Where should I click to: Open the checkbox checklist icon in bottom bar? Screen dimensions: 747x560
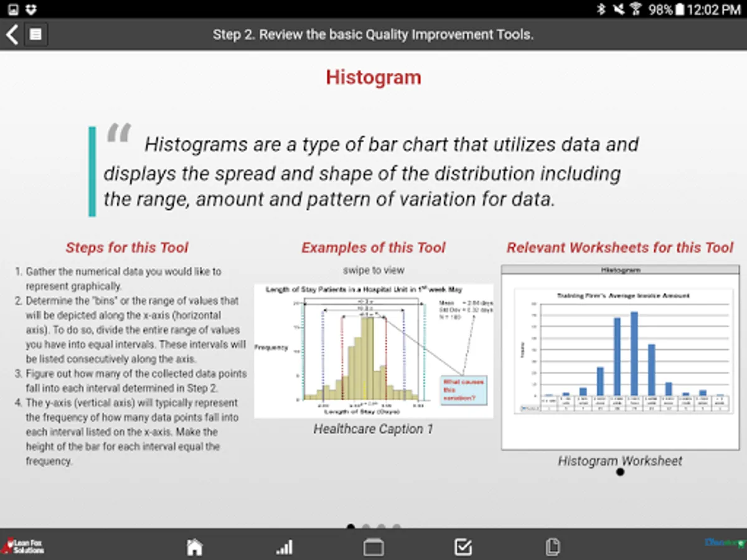[463, 546]
